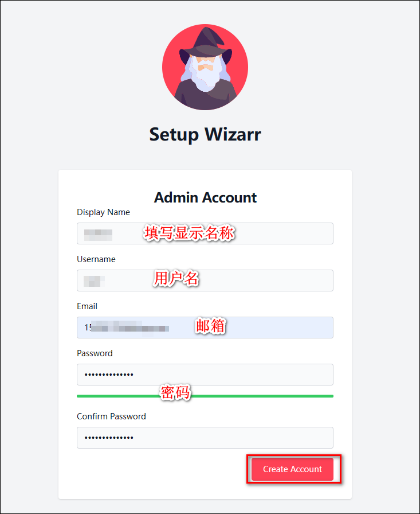This screenshot has height=514, width=420.
Task: Click the Confirm Password label
Action: (x=111, y=416)
